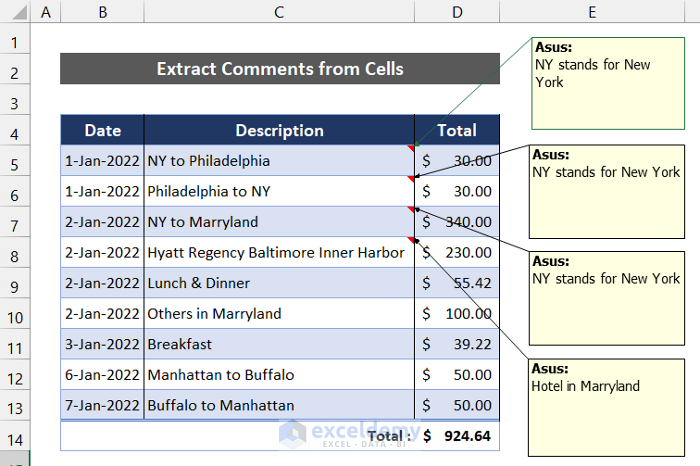This screenshot has height=466, width=700.
Task: Click the red comment indicator on NY to Marryland
Action: (x=411, y=209)
